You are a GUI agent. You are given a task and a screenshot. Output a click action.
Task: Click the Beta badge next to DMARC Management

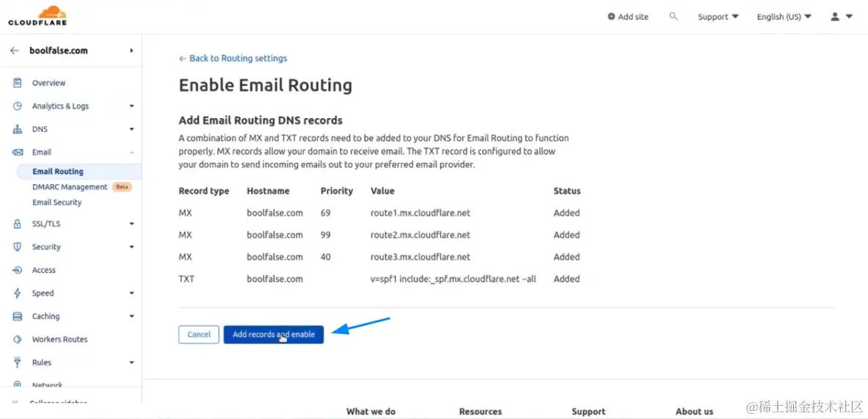tap(122, 187)
